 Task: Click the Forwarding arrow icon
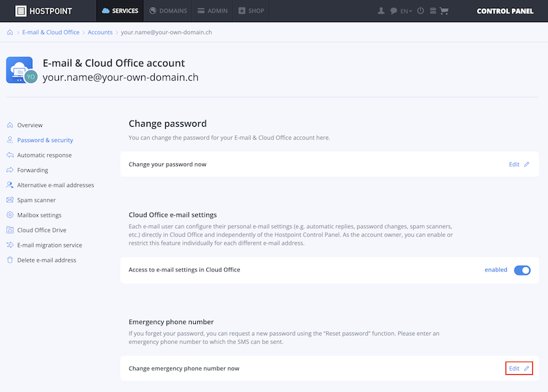pyautogui.click(x=10, y=170)
